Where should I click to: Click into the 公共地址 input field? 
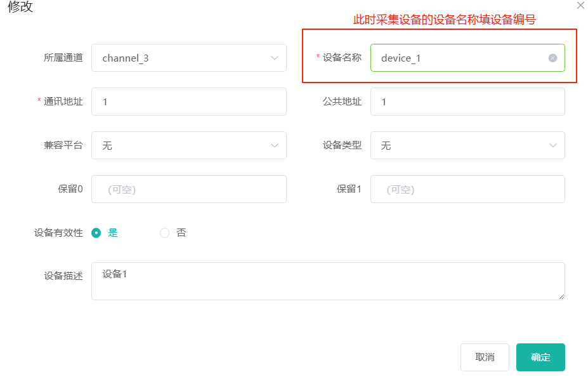[467, 102]
